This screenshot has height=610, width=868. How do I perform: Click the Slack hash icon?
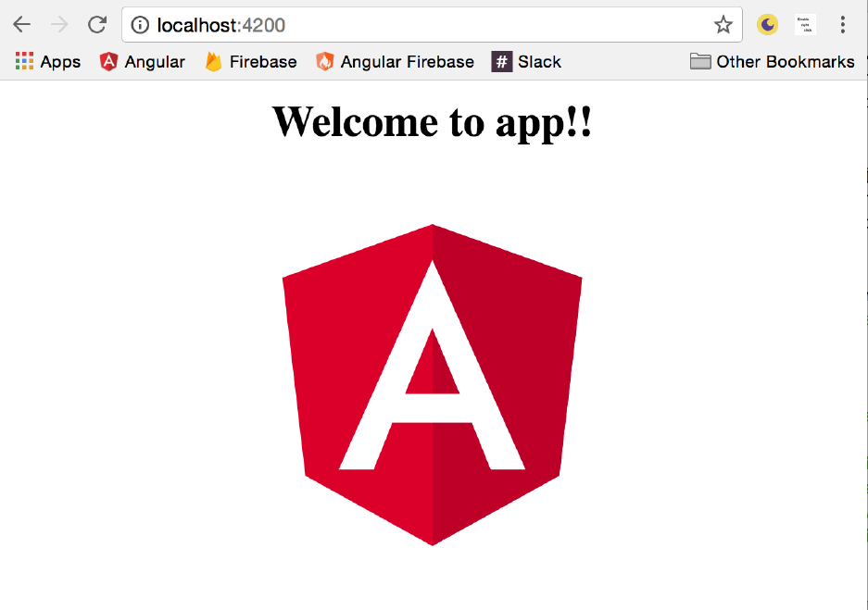501,61
